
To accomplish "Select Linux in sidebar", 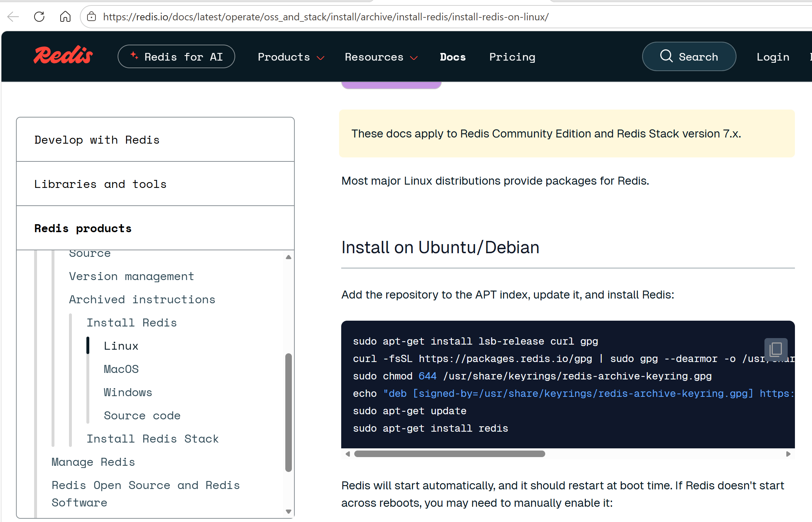I will 121,346.
